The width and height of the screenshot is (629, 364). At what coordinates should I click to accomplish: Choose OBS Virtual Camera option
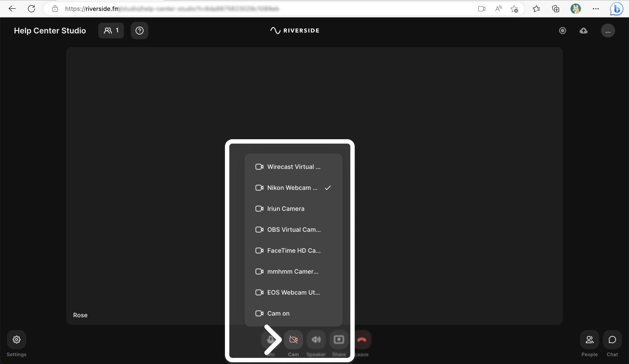point(293,230)
